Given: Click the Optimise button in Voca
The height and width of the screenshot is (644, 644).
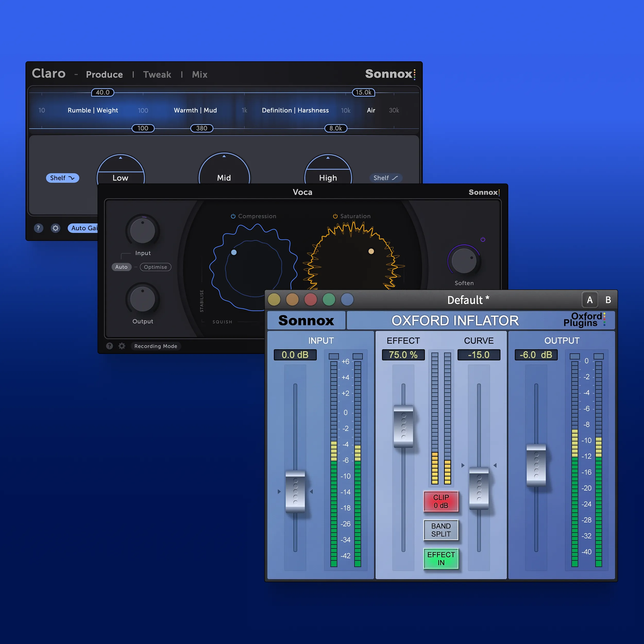Looking at the screenshot, I should tap(156, 267).
